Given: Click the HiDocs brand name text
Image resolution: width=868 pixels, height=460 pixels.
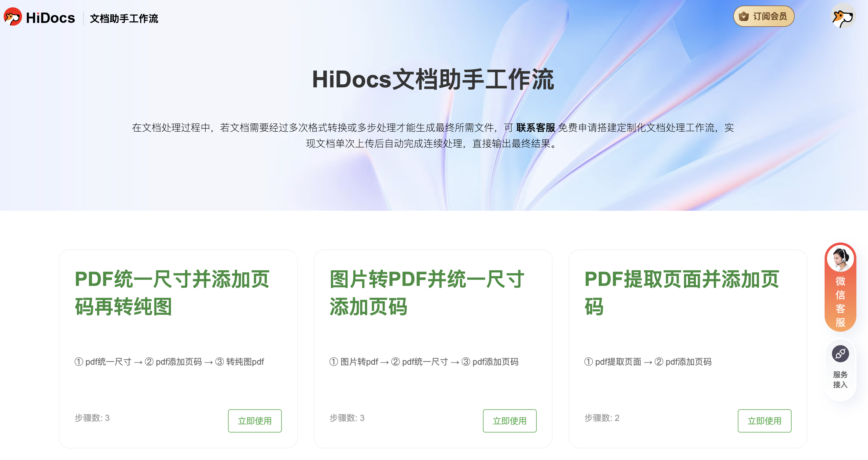Looking at the screenshot, I should pos(50,18).
